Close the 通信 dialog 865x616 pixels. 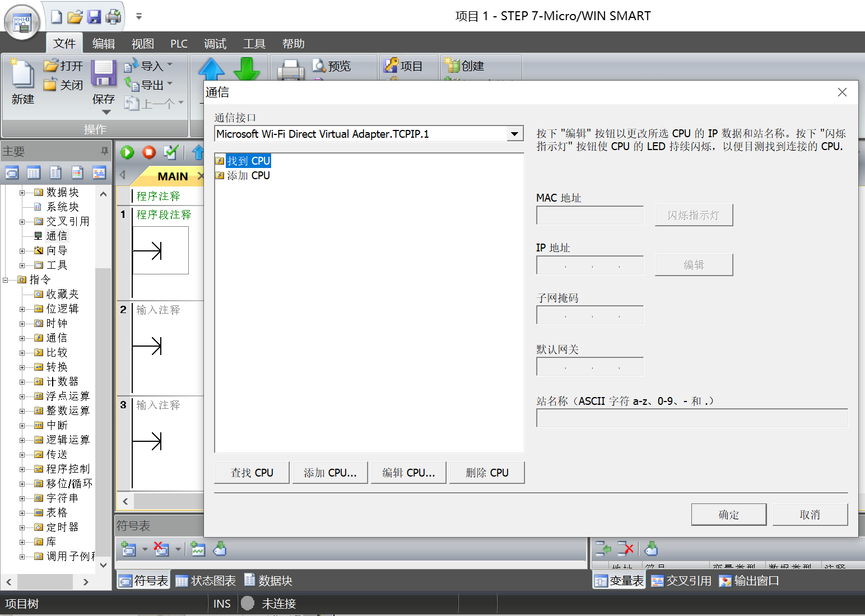pyautogui.click(x=842, y=92)
